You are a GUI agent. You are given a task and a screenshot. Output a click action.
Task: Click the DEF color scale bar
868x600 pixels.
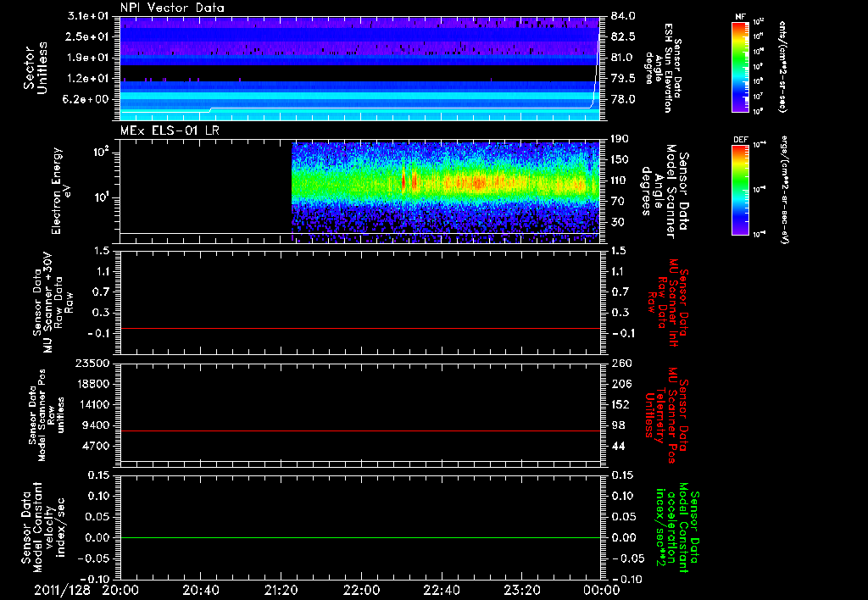click(738, 189)
